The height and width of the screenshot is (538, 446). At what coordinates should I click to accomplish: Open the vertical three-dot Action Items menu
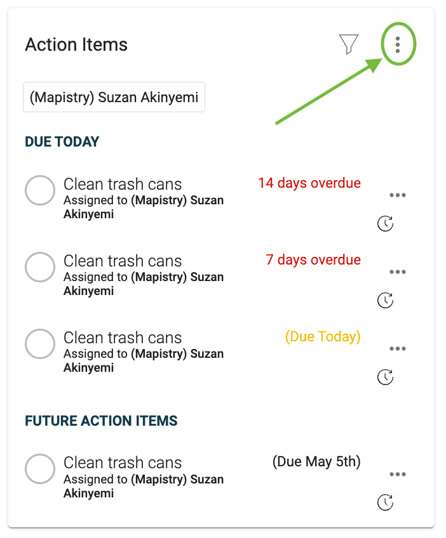tap(398, 45)
